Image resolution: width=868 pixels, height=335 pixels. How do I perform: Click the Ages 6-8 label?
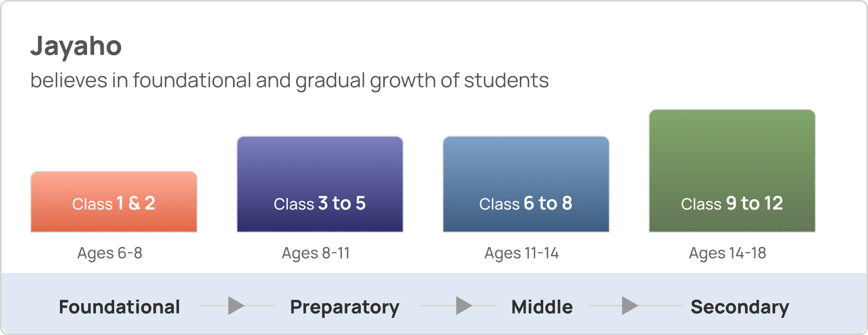click(x=109, y=253)
